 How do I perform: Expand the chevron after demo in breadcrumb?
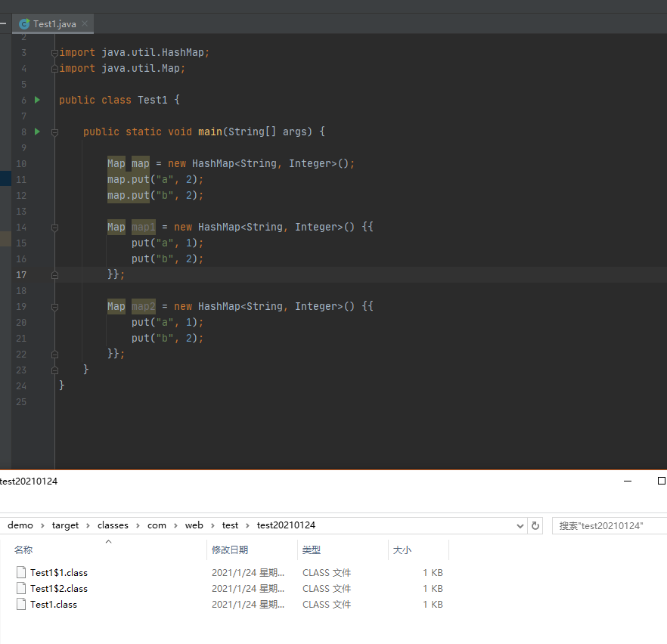(x=42, y=526)
